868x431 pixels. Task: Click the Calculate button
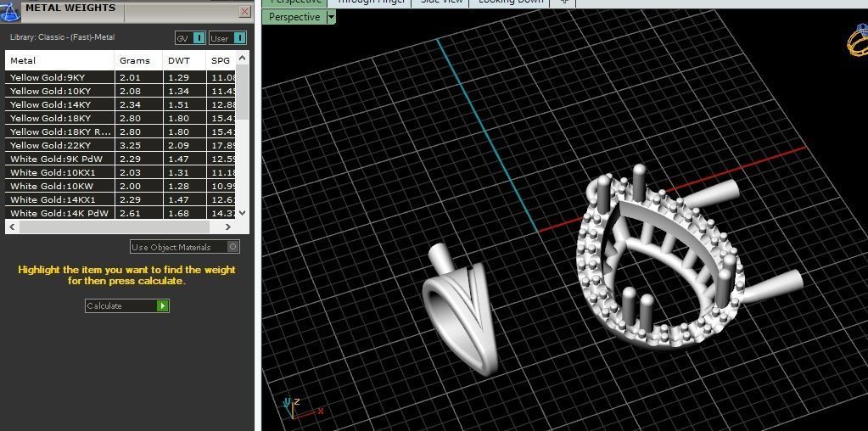126,305
